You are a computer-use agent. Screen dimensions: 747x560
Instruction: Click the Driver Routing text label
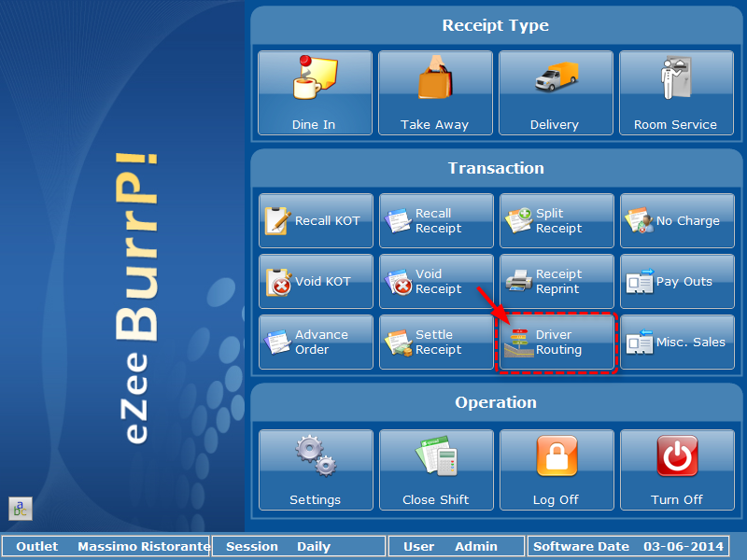[558, 342]
